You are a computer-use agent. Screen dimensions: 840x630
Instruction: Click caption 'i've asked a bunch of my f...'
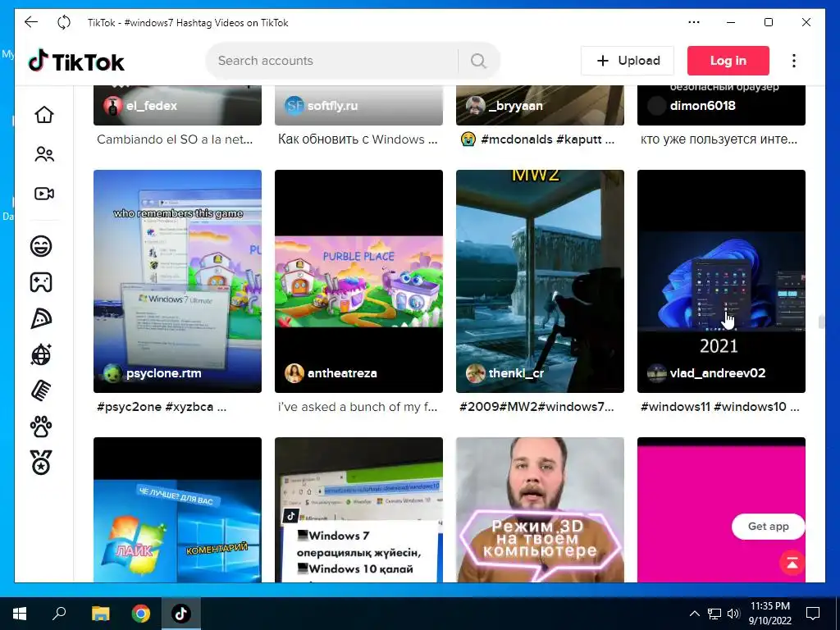tap(358, 407)
